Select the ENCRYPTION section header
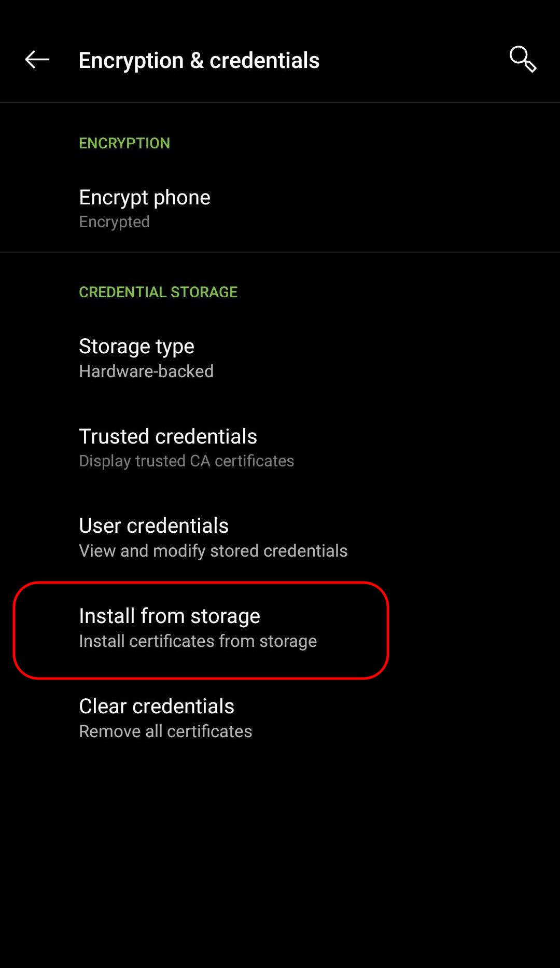The height and width of the screenshot is (968, 560). (124, 143)
